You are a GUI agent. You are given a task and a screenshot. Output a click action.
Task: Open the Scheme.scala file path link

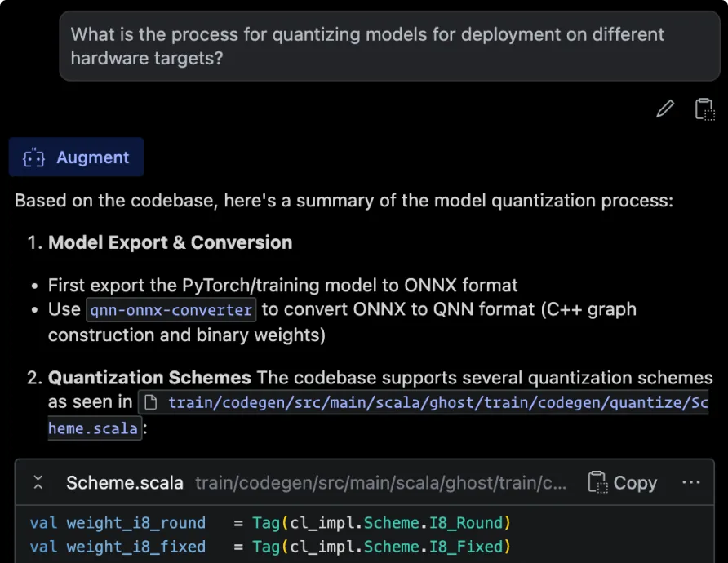pos(424,402)
